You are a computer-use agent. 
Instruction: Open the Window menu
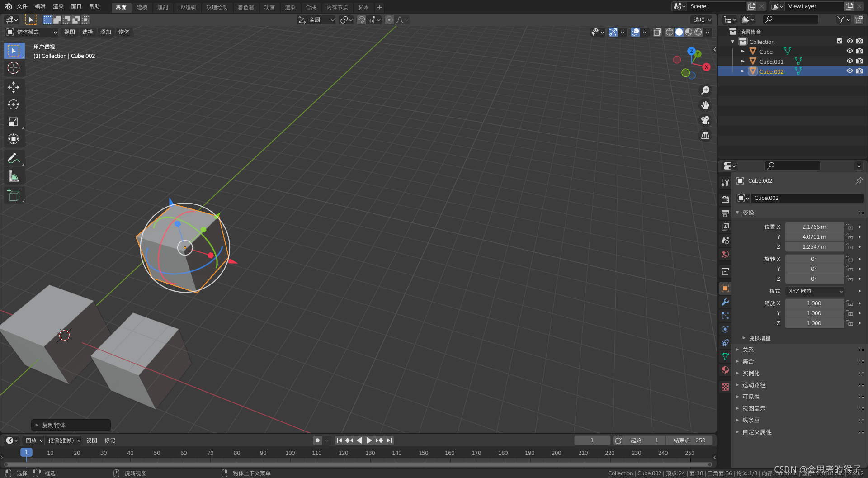[76, 6]
